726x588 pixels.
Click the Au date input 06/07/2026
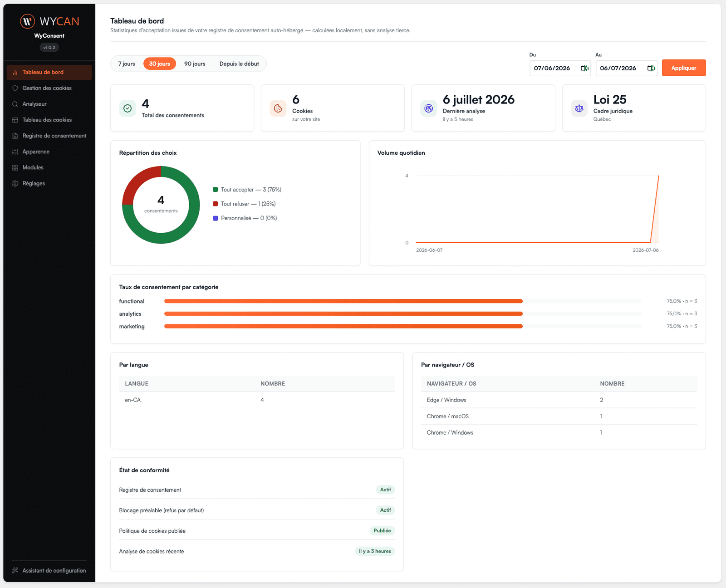coord(626,68)
